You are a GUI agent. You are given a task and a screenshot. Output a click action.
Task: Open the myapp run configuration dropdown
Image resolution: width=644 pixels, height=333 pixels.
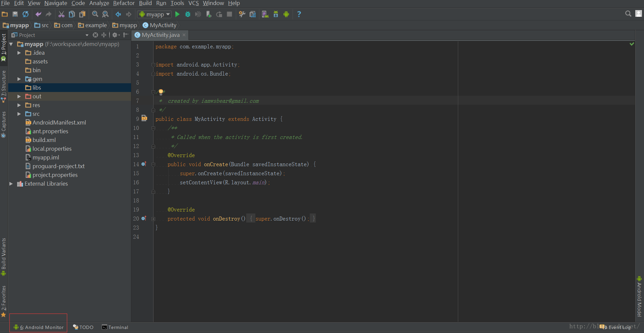155,14
